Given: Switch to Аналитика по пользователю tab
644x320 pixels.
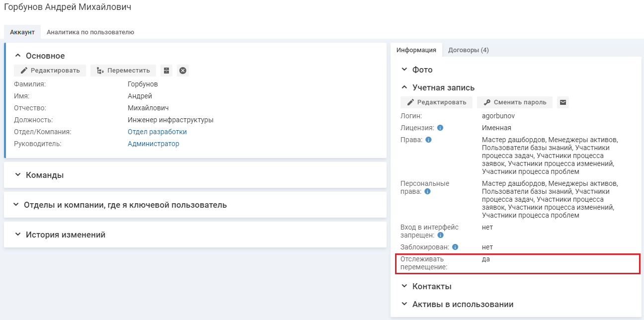Looking at the screenshot, I should tap(90, 32).
